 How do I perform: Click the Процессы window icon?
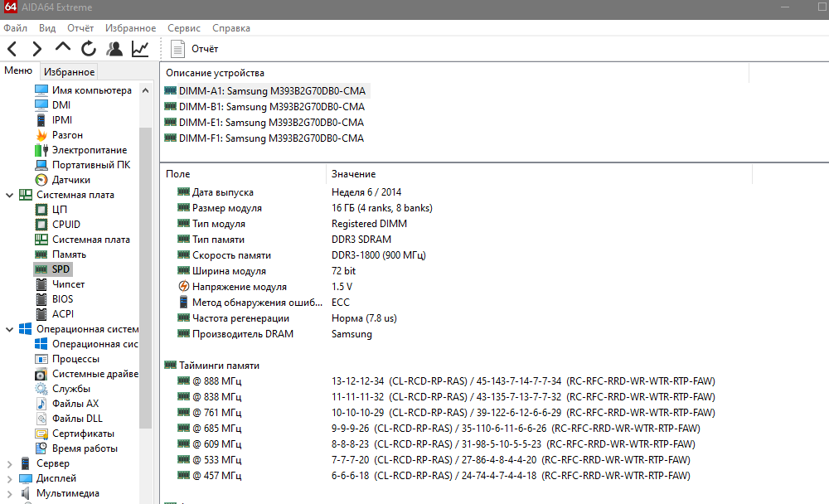41,359
